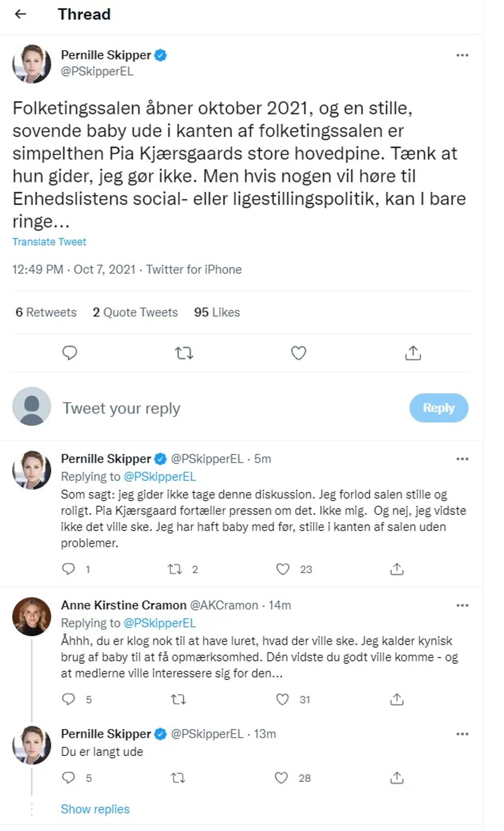The width and height of the screenshot is (504, 831).
Task: Click the verified badge next to Pernille Skipper
Action: tap(161, 55)
